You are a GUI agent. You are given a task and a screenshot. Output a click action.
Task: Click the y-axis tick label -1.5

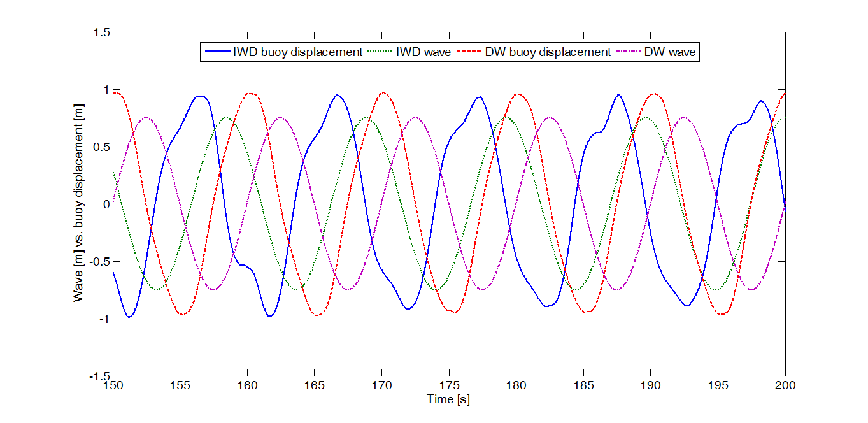(x=99, y=376)
